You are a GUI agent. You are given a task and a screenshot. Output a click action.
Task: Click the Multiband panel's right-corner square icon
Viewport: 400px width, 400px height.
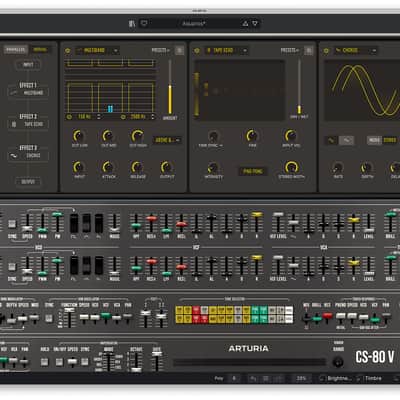(180, 50)
